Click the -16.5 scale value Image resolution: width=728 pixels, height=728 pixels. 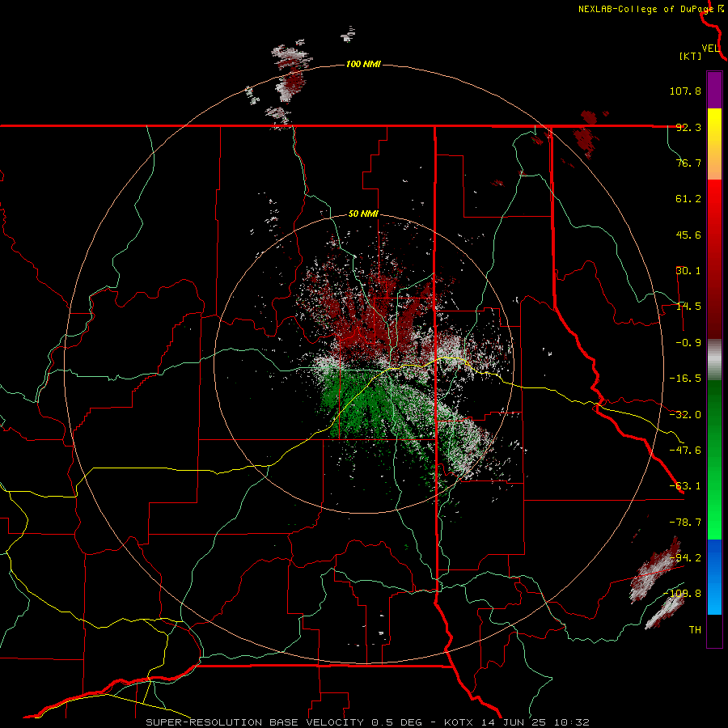click(x=685, y=379)
